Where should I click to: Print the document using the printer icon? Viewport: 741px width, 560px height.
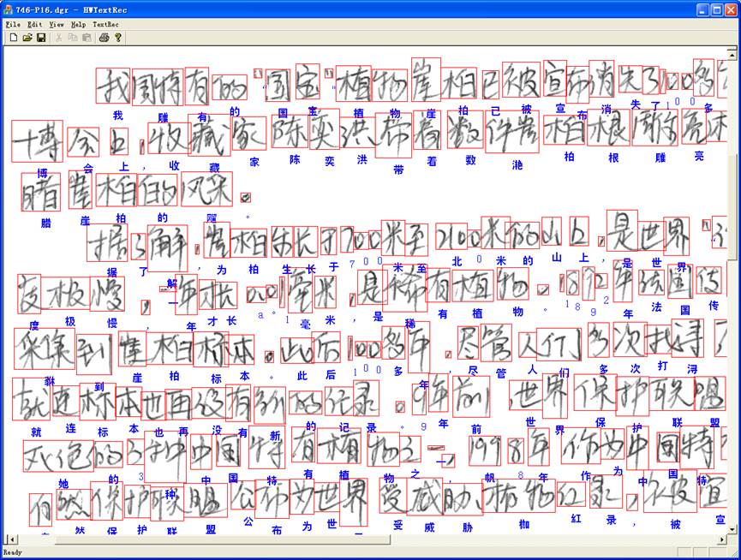point(105,38)
